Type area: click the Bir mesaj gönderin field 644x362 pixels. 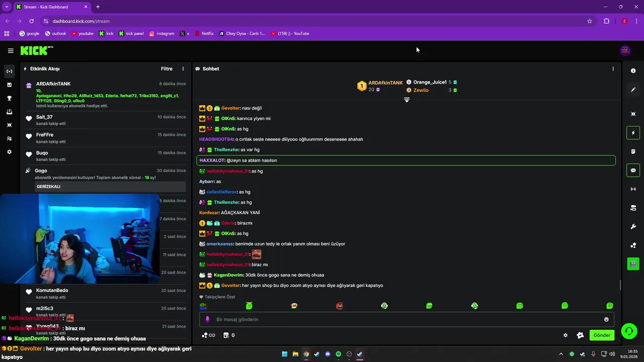click(x=407, y=319)
